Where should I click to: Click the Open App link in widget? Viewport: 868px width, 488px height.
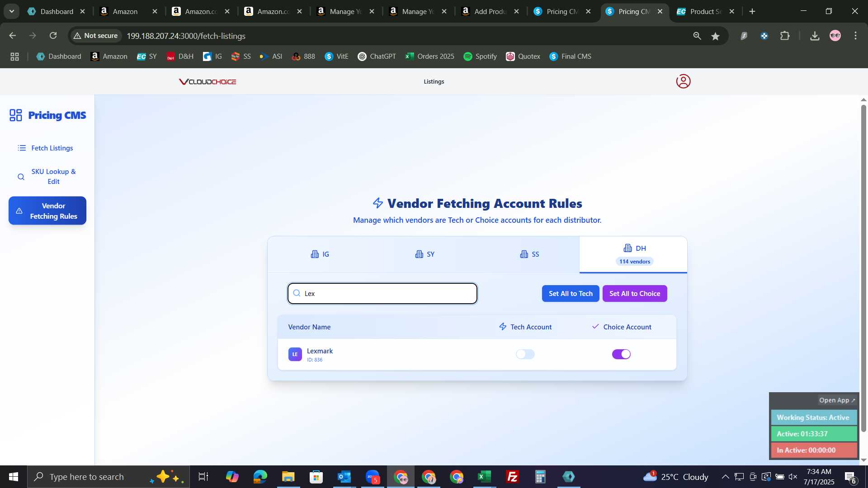click(x=837, y=400)
